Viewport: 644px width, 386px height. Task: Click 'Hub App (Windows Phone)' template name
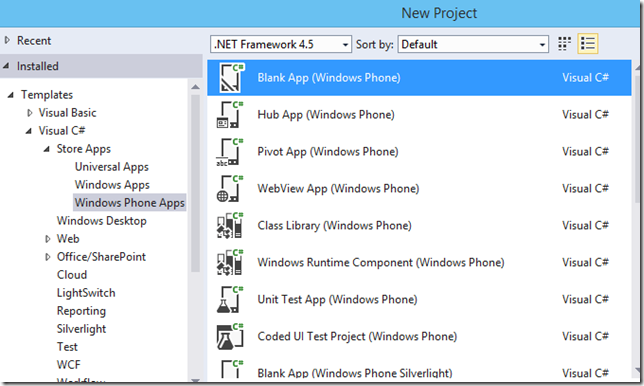click(x=326, y=115)
